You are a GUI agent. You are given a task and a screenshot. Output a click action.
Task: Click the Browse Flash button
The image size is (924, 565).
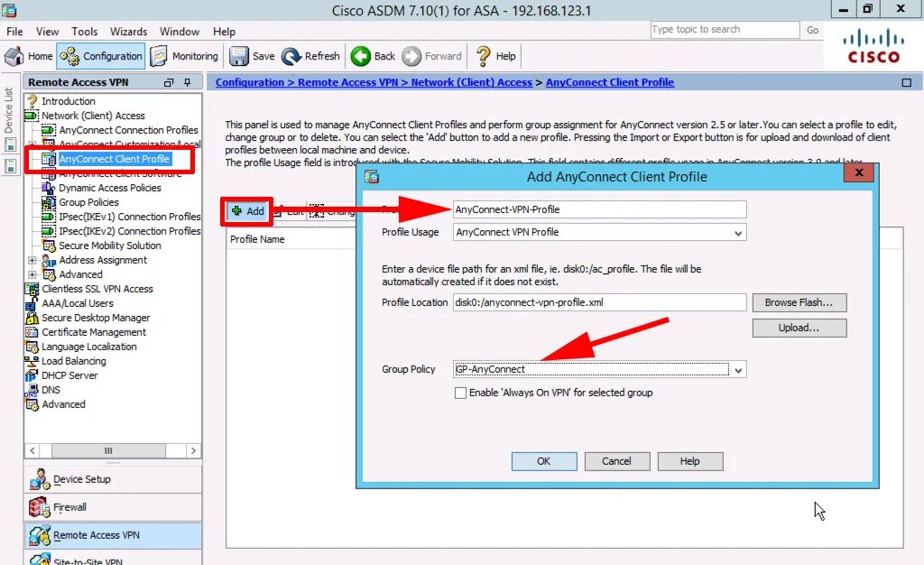[x=799, y=302]
